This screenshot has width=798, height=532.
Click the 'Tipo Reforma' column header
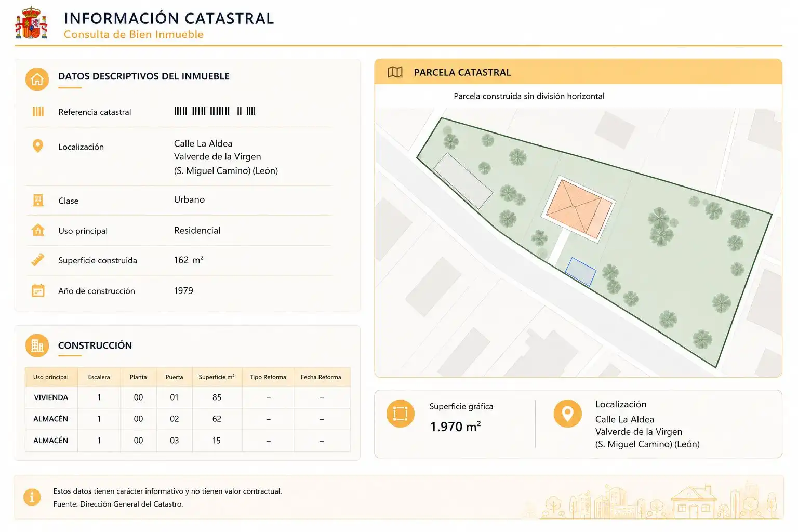pyautogui.click(x=268, y=377)
